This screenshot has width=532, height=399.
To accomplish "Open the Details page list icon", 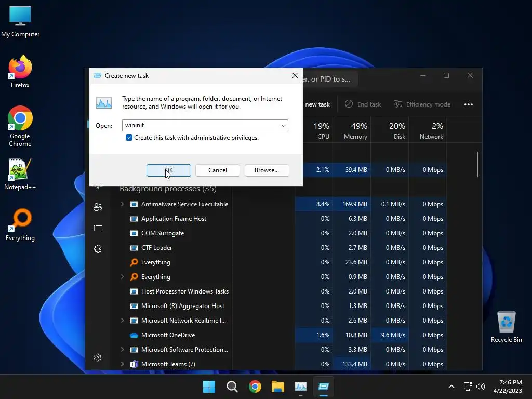I will [x=98, y=228].
